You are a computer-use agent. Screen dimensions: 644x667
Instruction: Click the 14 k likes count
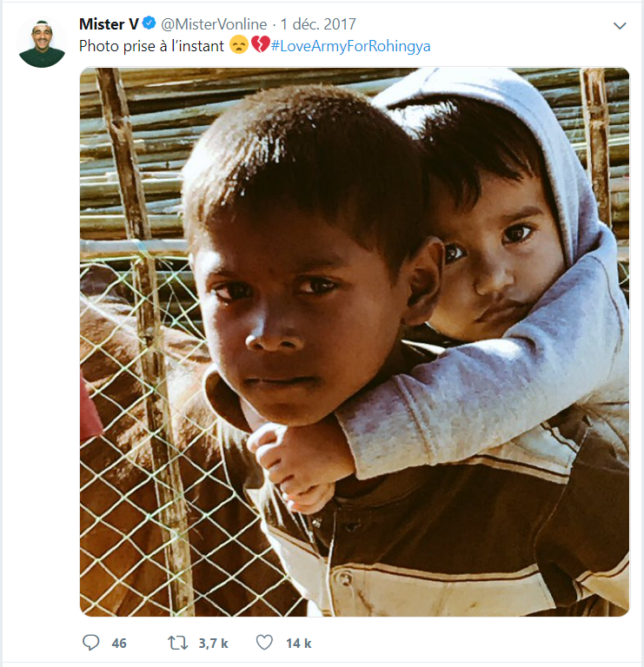coord(299,644)
